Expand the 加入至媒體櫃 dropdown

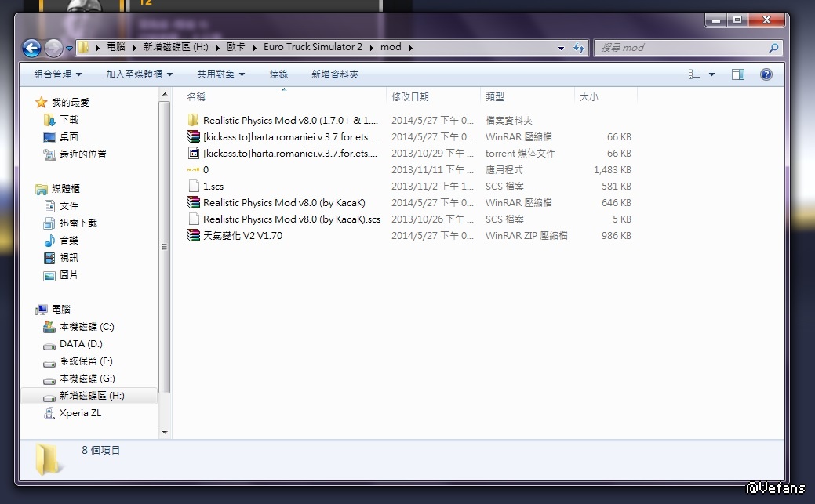139,74
